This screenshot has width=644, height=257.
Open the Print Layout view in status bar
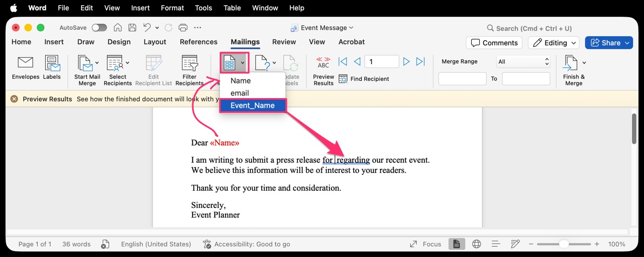tap(456, 244)
